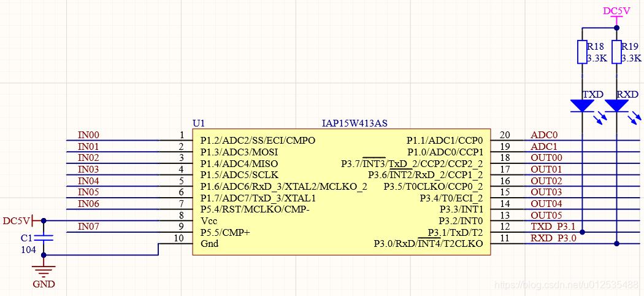Click pin name P1.1/ADC1/CCP0
The height and width of the screenshot is (296, 644).
click(445, 141)
